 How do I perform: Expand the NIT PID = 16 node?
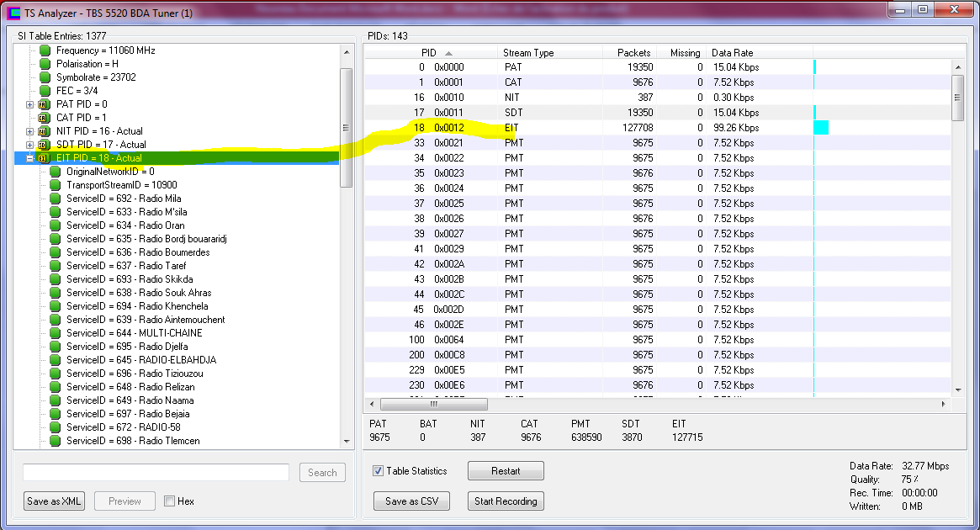click(x=30, y=131)
